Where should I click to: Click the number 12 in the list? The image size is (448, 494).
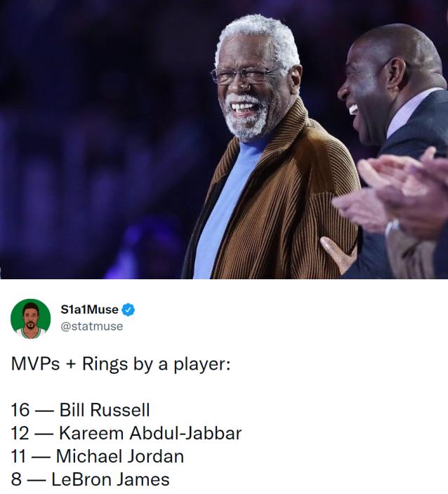(20, 433)
